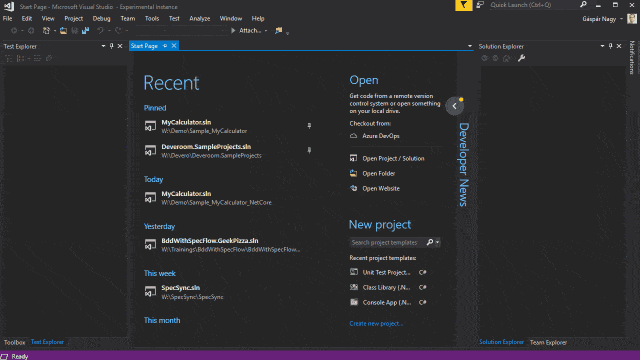
Task: Click the Ready status bar text
Action: 20,356
